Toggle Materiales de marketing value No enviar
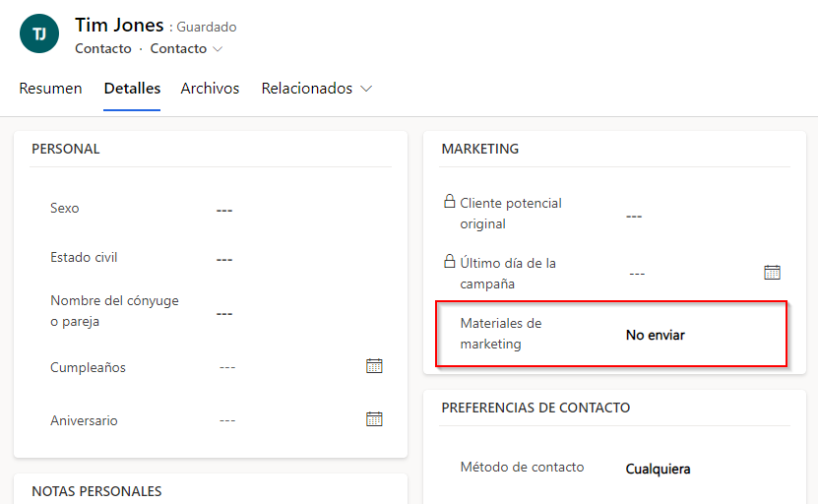 [656, 335]
